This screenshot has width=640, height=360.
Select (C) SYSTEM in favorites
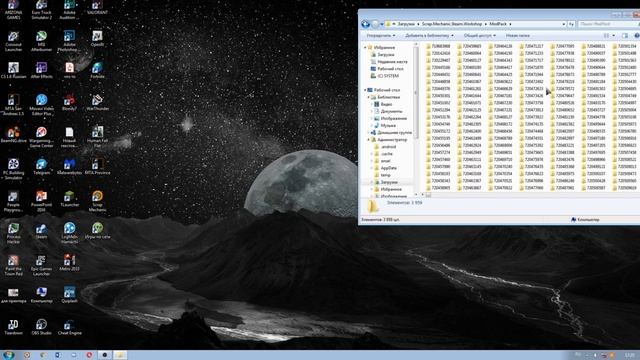click(x=384, y=76)
